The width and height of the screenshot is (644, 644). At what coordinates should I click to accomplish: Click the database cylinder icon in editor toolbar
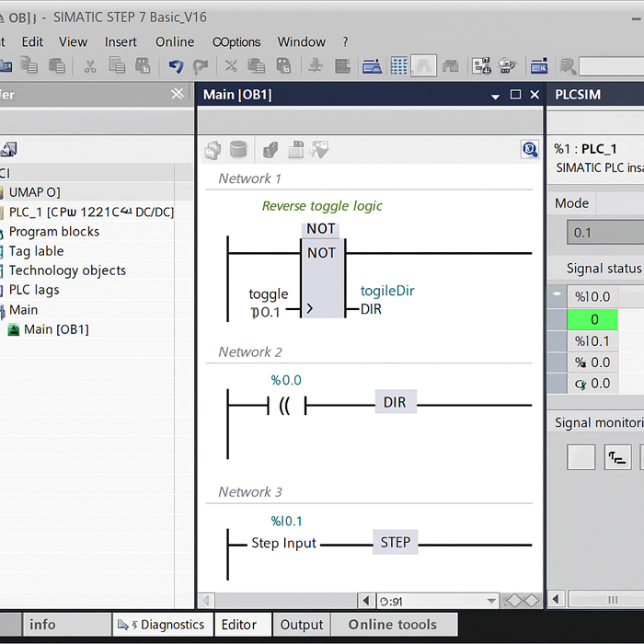point(238,149)
